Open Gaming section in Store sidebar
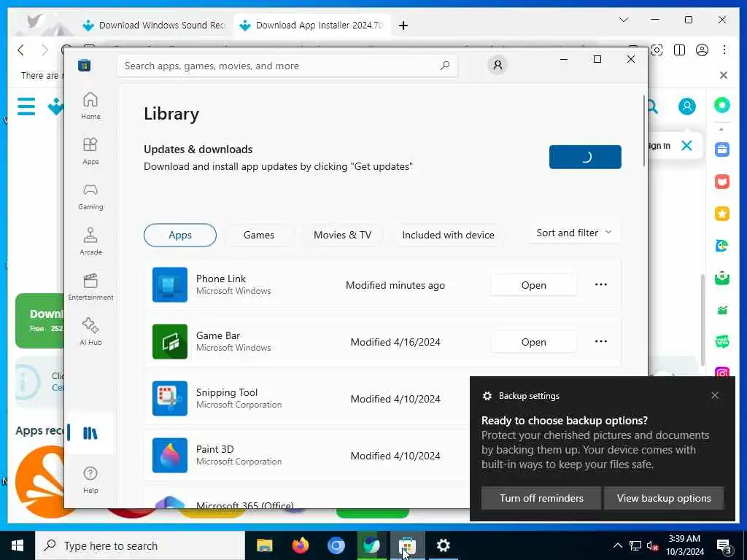The width and height of the screenshot is (747, 560). pyautogui.click(x=90, y=196)
